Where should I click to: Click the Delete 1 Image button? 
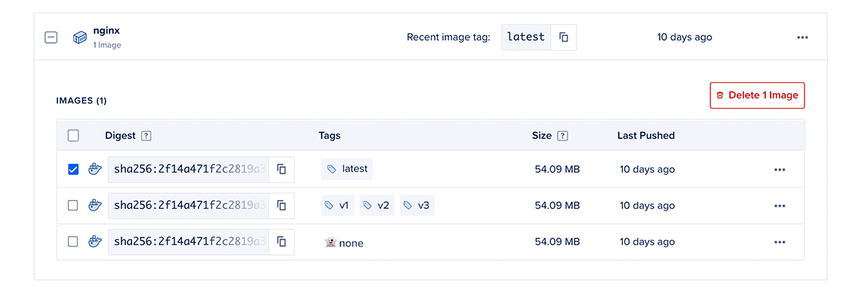[x=757, y=95]
